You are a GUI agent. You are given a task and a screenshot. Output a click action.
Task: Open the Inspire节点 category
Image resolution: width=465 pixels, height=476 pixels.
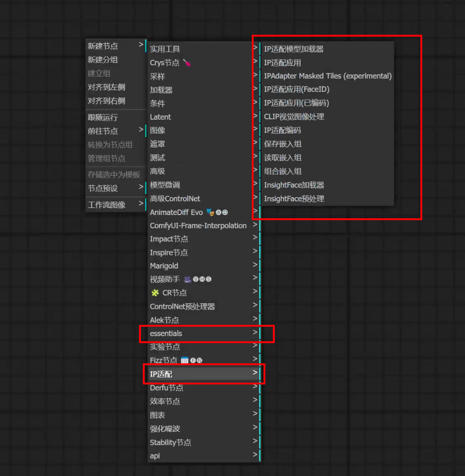[204, 252]
